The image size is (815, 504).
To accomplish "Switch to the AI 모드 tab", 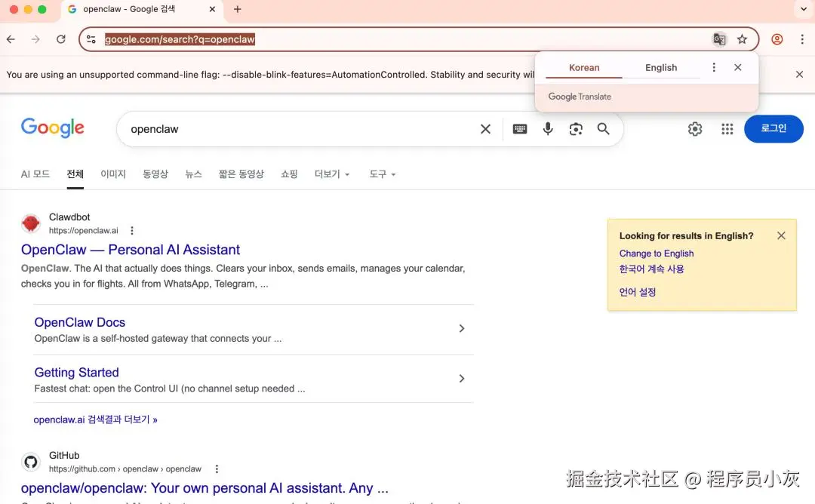I will click(35, 174).
